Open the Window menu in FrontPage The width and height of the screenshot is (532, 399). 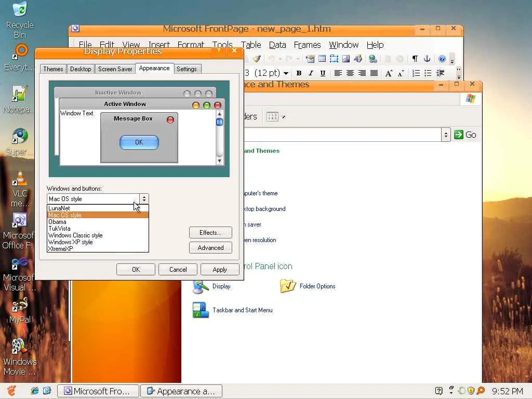click(344, 45)
